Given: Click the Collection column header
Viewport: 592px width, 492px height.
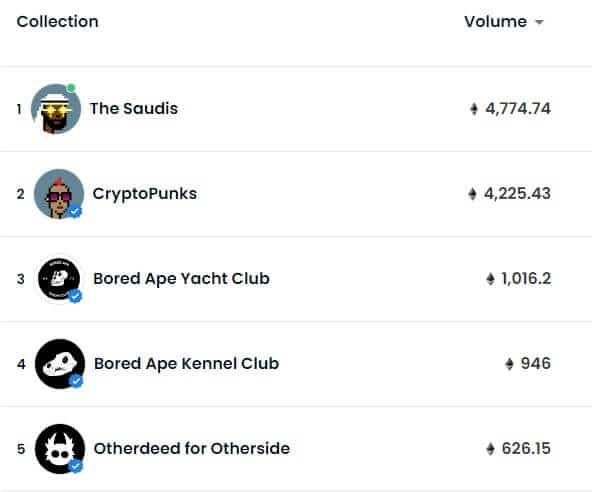Looking at the screenshot, I should coord(57,22).
